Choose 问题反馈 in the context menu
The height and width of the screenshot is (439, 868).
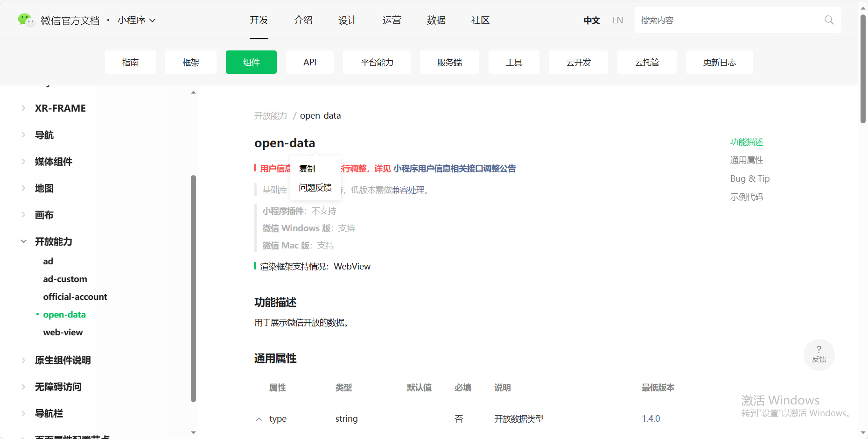click(x=315, y=188)
